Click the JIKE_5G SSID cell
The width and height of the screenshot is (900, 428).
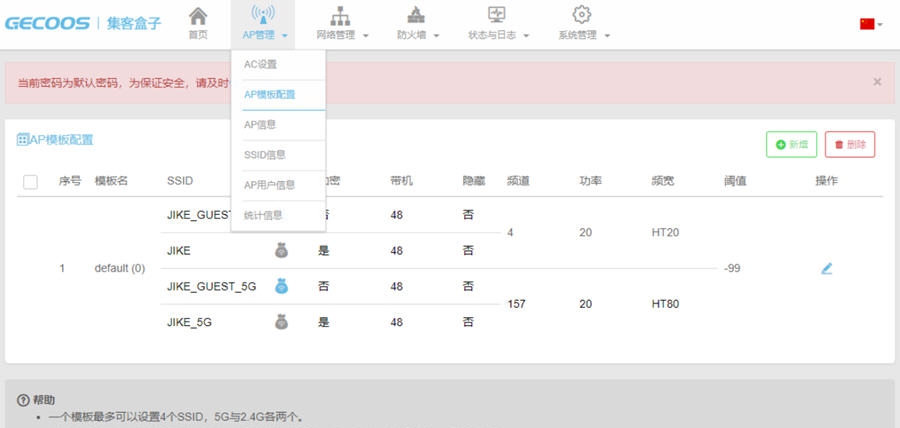(x=189, y=322)
